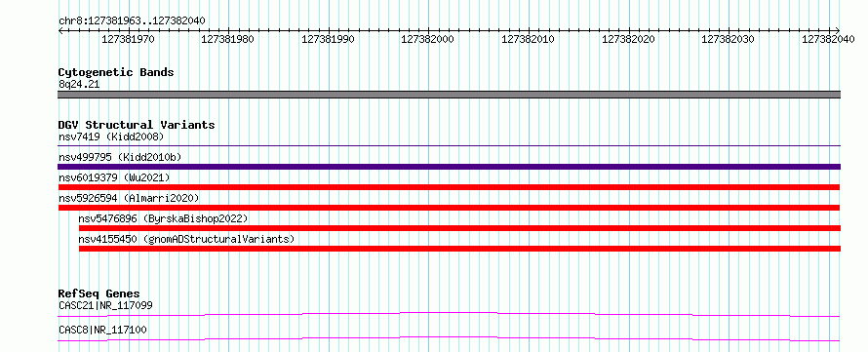Click the red nsv6019379 variant bar
Screen dimensions: 868x352
[450, 187]
